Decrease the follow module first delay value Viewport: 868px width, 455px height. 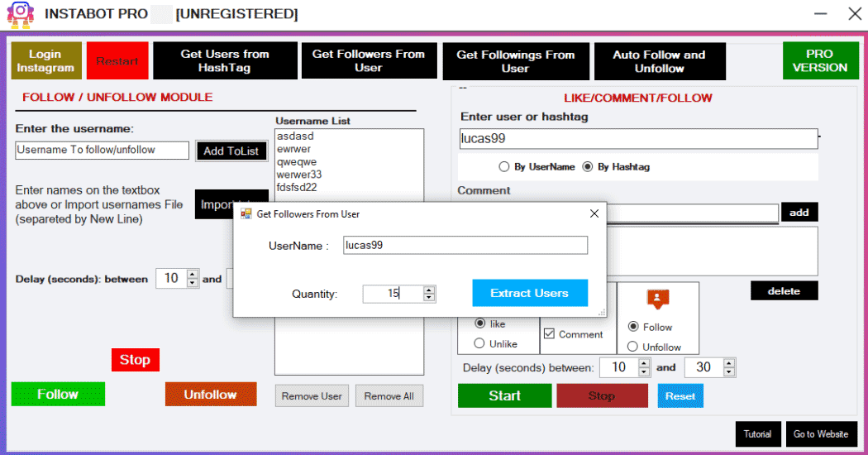193,283
